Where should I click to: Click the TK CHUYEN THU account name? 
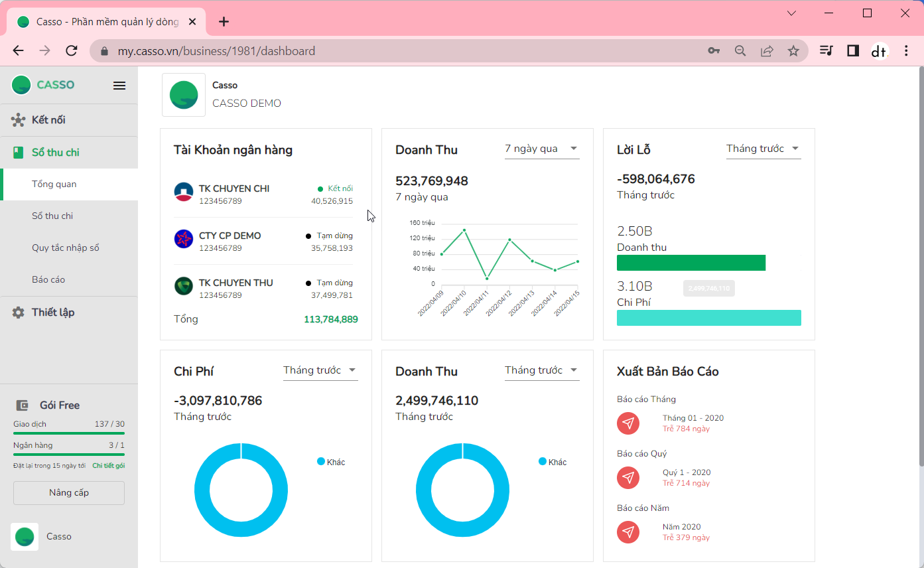point(236,283)
